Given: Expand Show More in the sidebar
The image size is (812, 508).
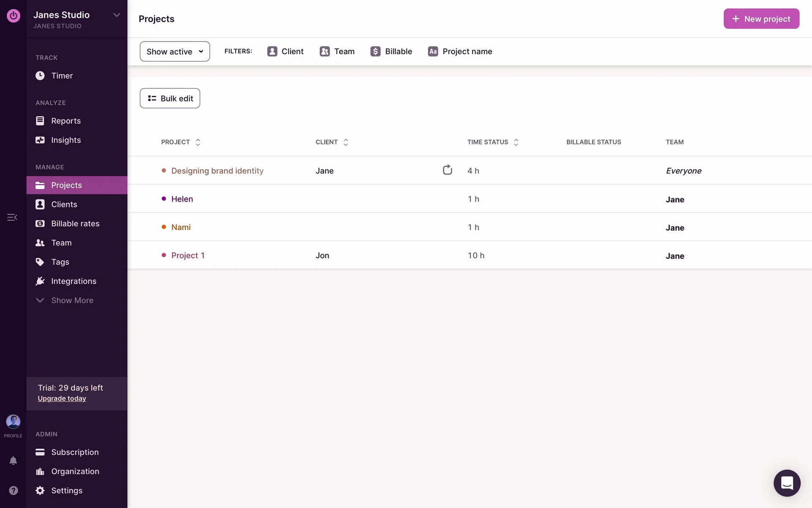Looking at the screenshot, I should pyautogui.click(x=72, y=300).
